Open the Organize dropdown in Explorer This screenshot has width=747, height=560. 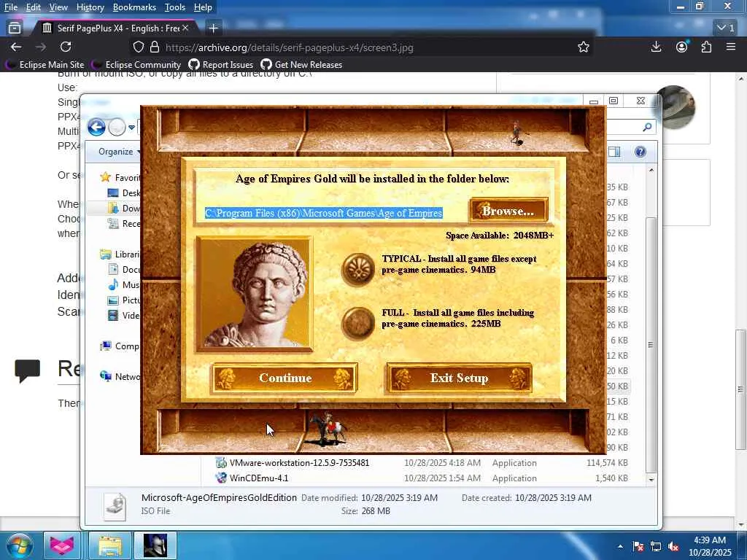[x=119, y=152]
